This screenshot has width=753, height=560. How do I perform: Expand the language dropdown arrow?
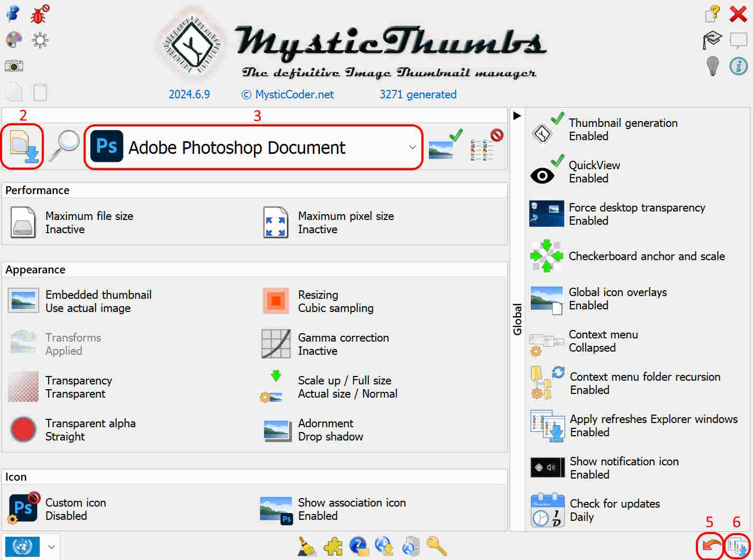pyautogui.click(x=51, y=547)
